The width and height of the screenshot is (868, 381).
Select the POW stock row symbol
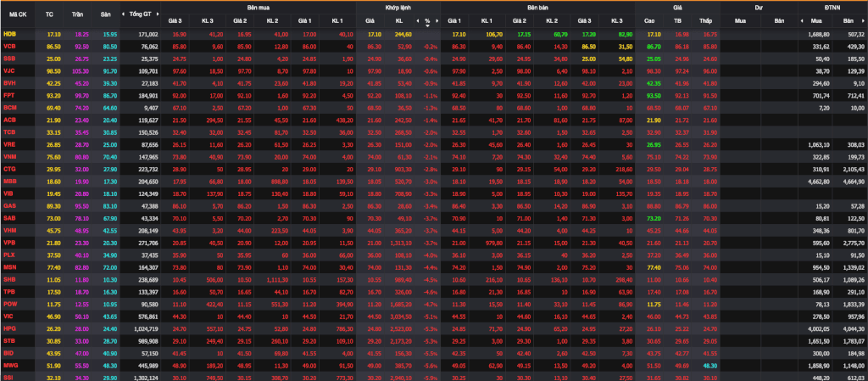pyautogui.click(x=10, y=304)
